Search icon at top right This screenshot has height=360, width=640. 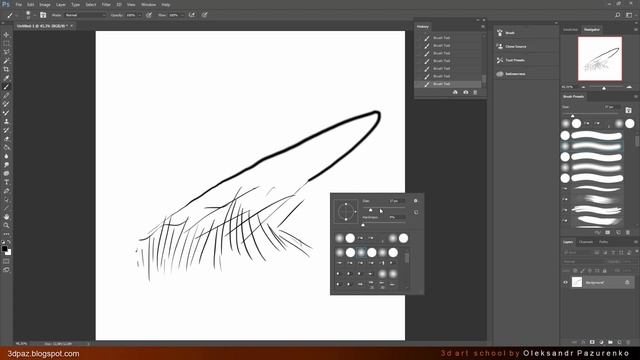click(618, 15)
